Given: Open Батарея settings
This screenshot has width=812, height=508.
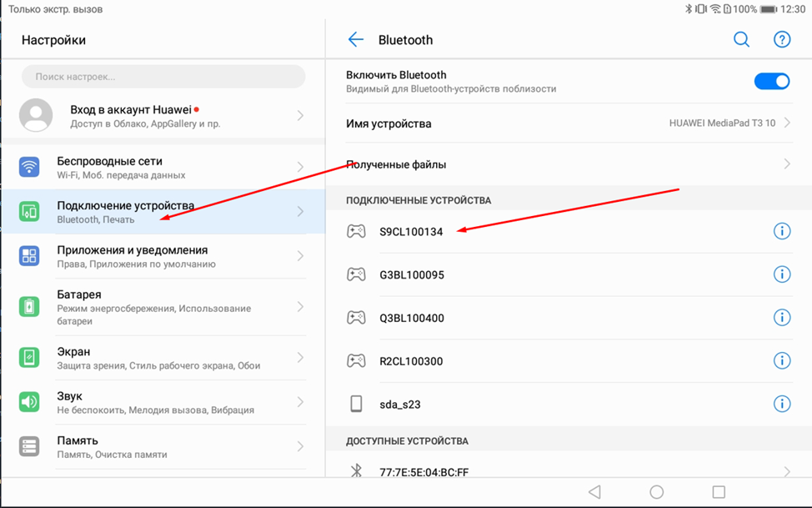Looking at the screenshot, I should click(x=163, y=307).
